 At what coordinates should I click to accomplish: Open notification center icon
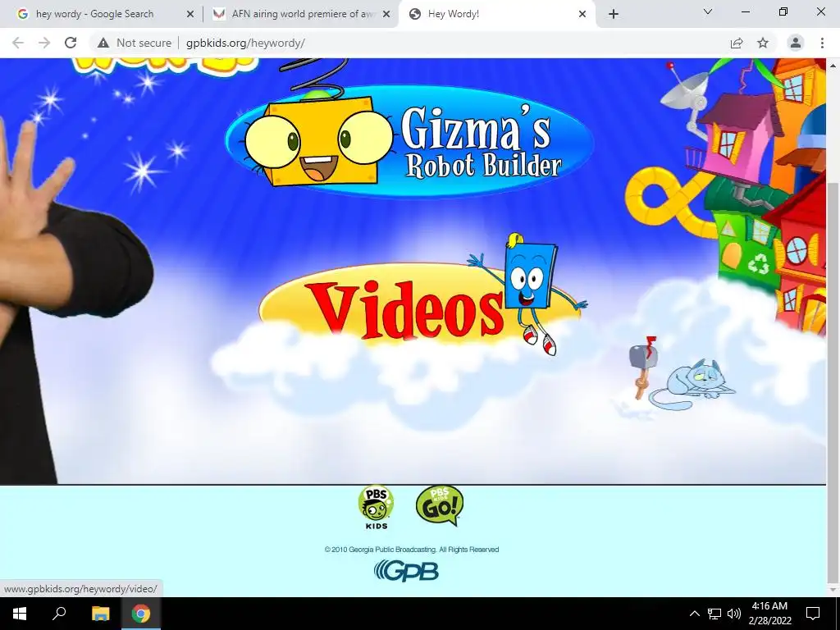tap(813, 614)
